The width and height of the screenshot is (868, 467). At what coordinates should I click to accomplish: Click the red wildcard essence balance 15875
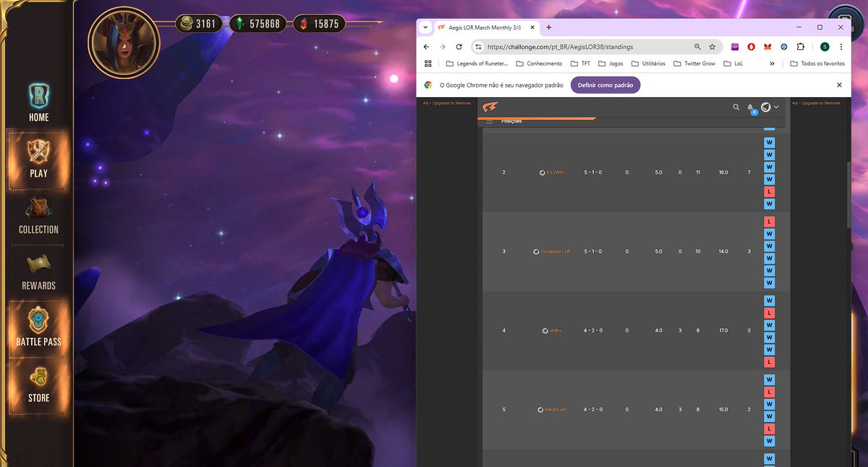click(319, 24)
